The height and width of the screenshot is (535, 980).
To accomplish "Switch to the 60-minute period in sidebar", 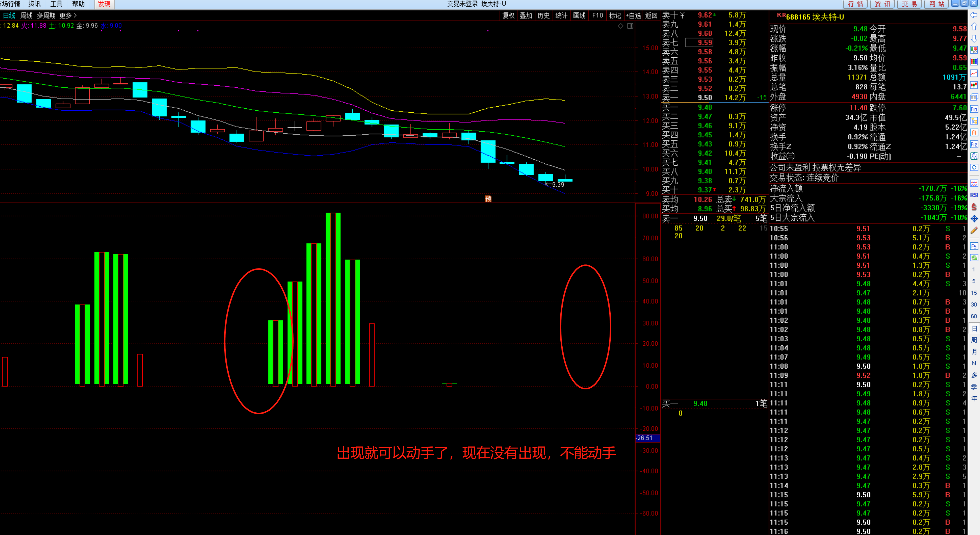I will 974,316.
